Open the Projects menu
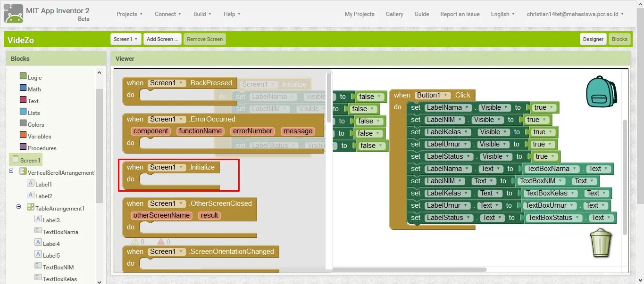The width and height of the screenshot is (644, 284). click(x=129, y=14)
